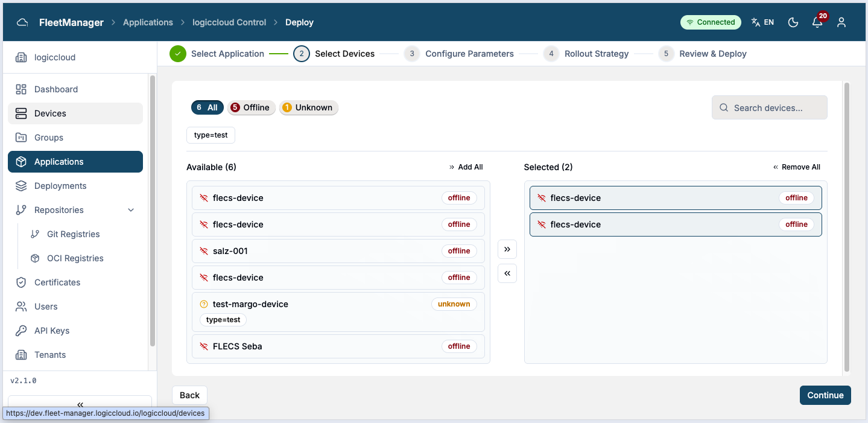
Task: Open the user profile icon
Action: (x=841, y=22)
